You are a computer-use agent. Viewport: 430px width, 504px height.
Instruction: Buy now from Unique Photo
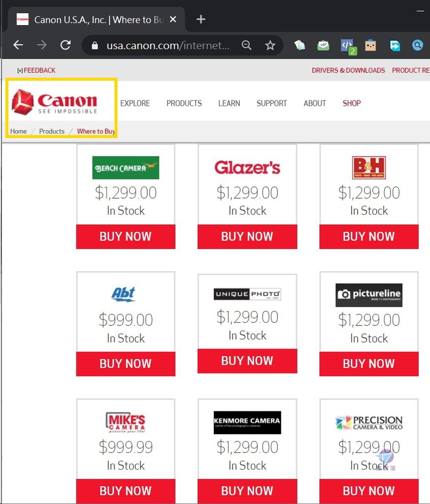(x=247, y=361)
